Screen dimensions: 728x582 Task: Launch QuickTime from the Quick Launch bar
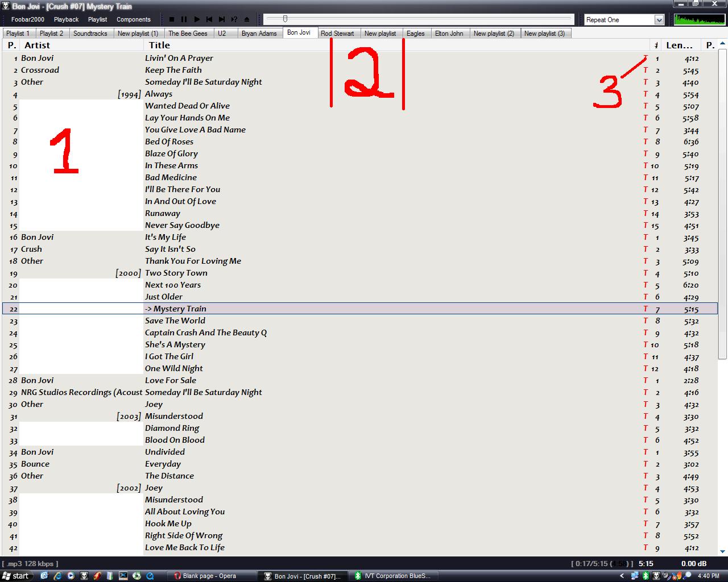click(x=150, y=576)
